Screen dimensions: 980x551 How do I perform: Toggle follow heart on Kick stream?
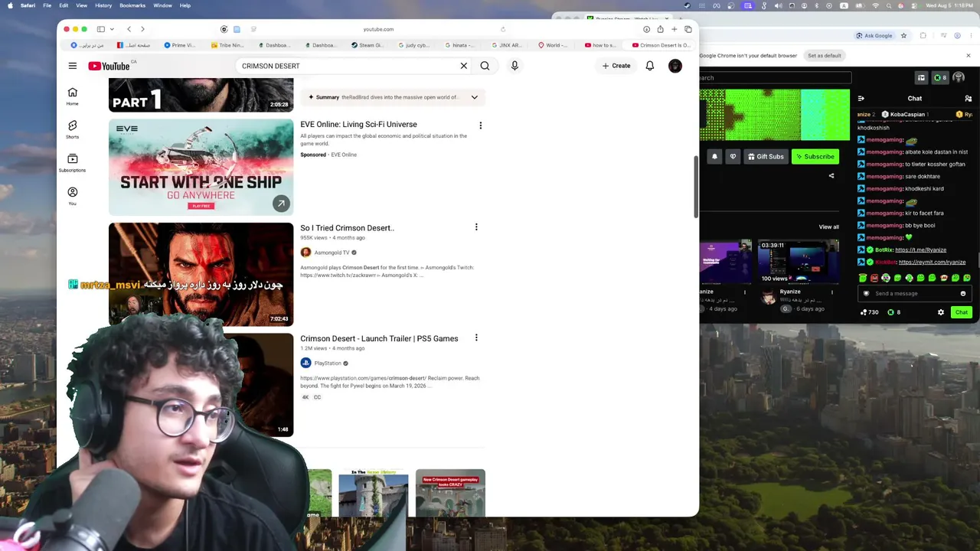(733, 156)
